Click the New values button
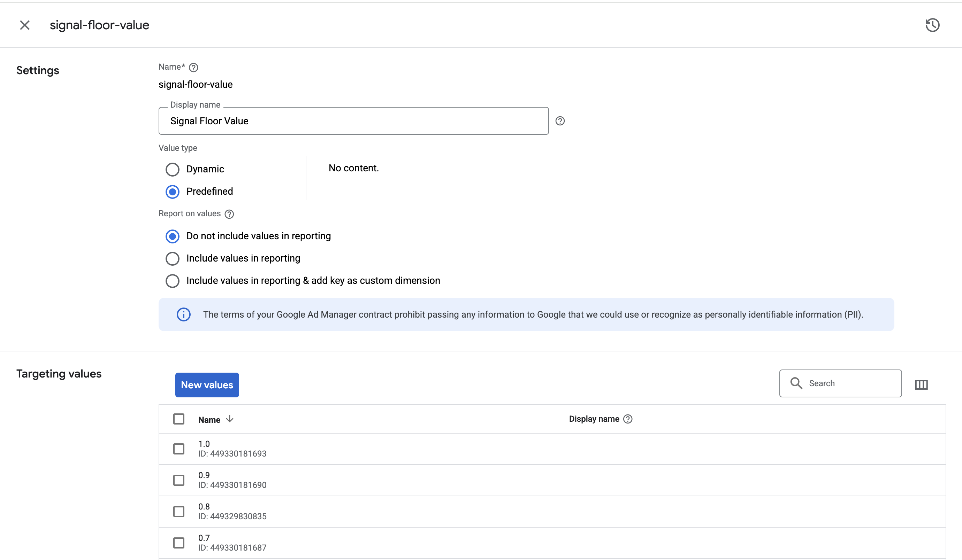The width and height of the screenshot is (962, 560). [x=207, y=385]
